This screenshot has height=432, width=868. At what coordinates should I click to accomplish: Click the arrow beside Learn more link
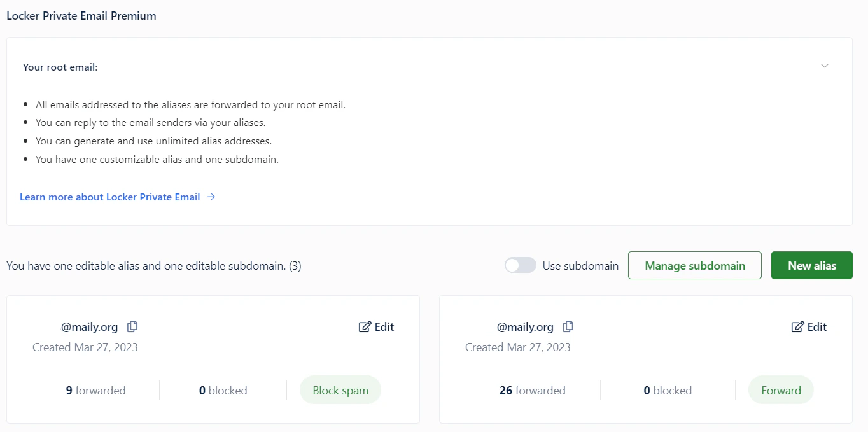211,197
